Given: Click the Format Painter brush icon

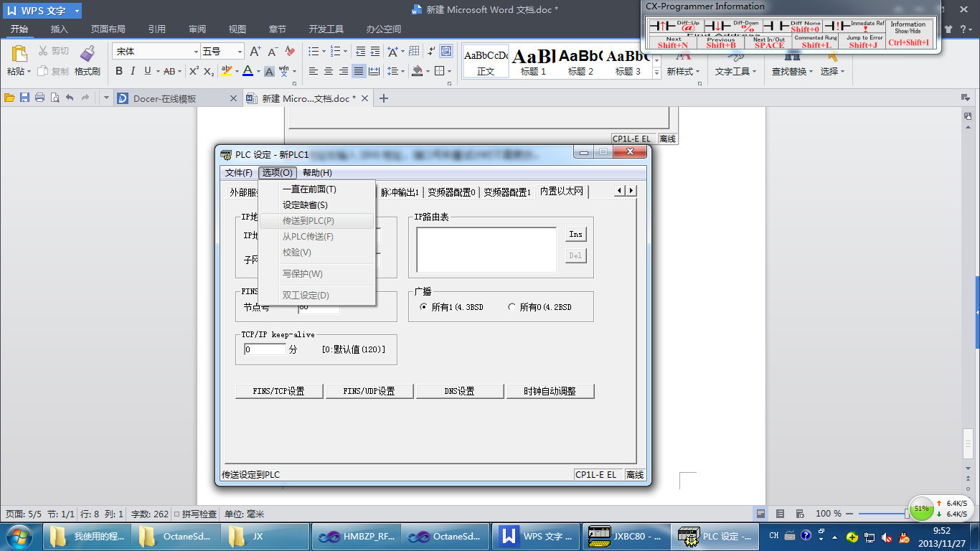Looking at the screenshot, I should 87,55.
